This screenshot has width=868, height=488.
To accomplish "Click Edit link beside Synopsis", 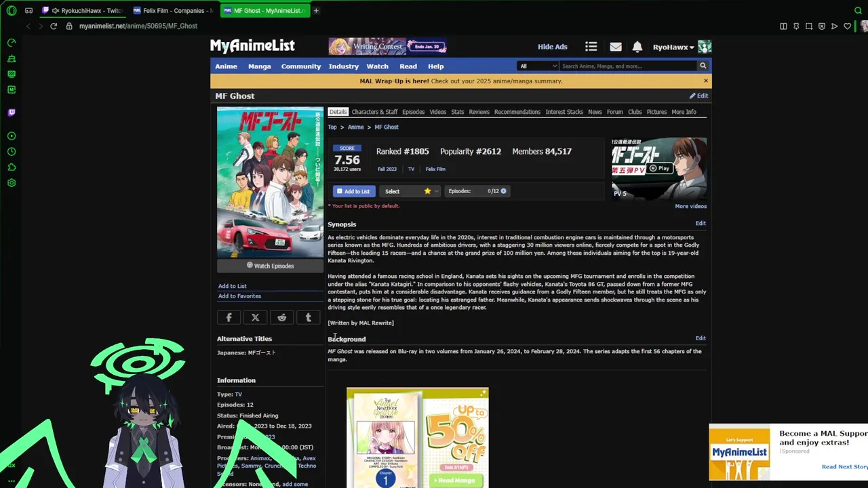I will click(701, 223).
